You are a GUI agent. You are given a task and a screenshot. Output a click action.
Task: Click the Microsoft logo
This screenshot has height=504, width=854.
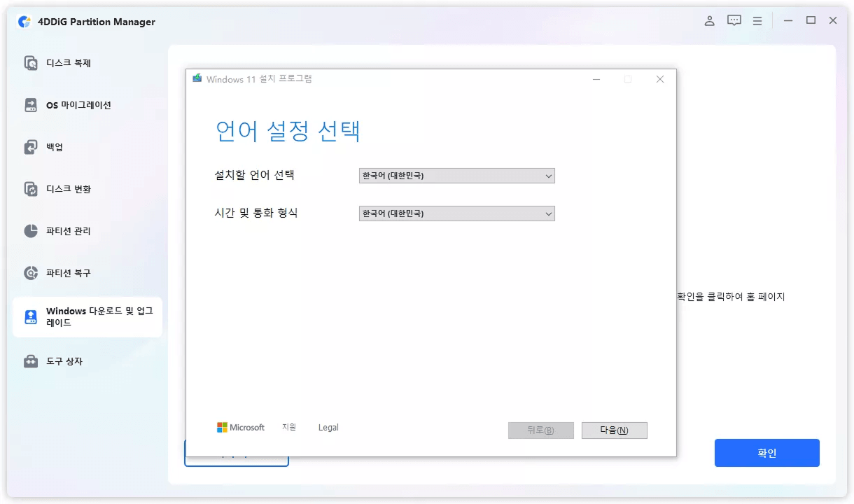tap(241, 427)
